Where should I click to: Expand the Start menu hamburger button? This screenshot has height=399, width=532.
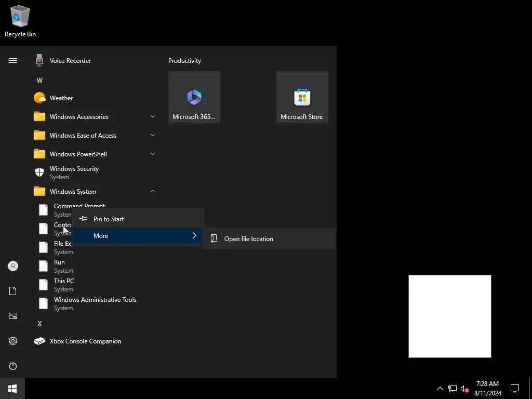pos(13,61)
